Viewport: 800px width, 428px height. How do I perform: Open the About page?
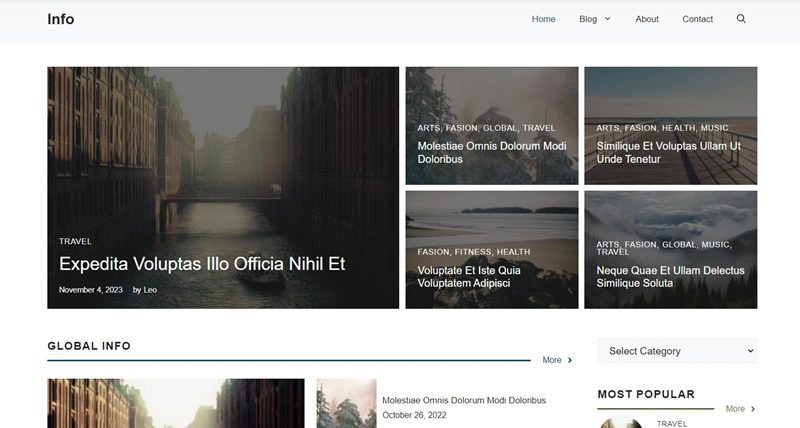[646, 19]
